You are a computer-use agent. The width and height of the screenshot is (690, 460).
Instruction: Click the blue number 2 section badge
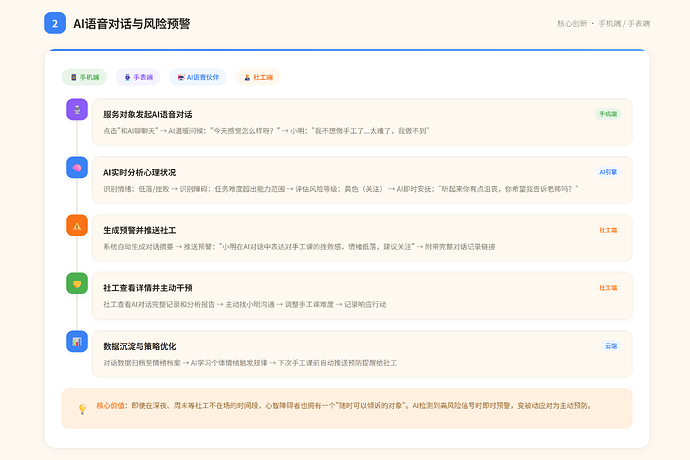pyautogui.click(x=55, y=23)
